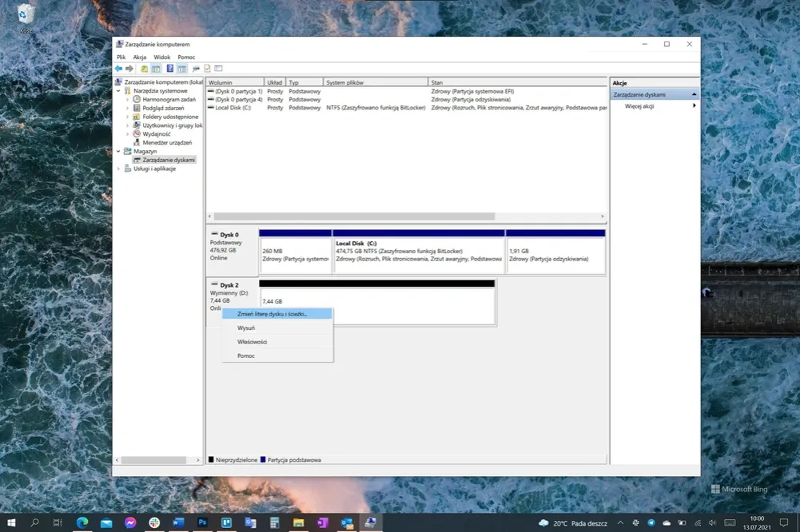Click the Word icon on the taskbar
800x532 pixels.
click(x=177, y=522)
